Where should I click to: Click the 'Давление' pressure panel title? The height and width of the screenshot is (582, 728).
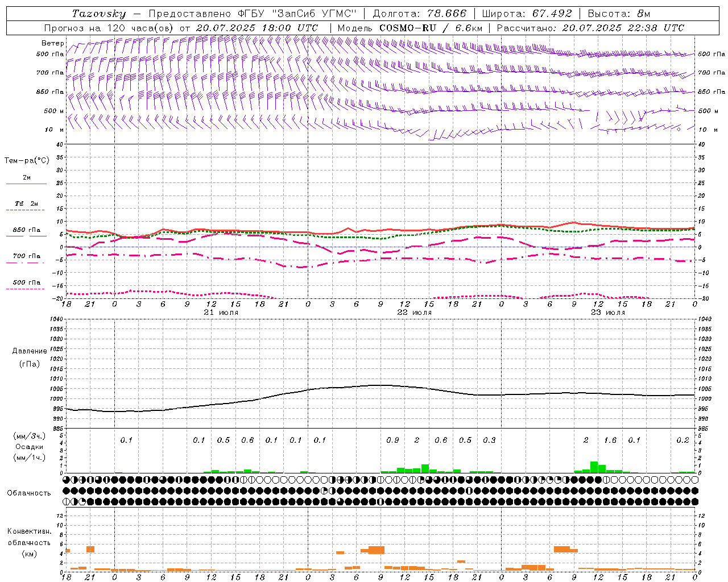[30, 351]
